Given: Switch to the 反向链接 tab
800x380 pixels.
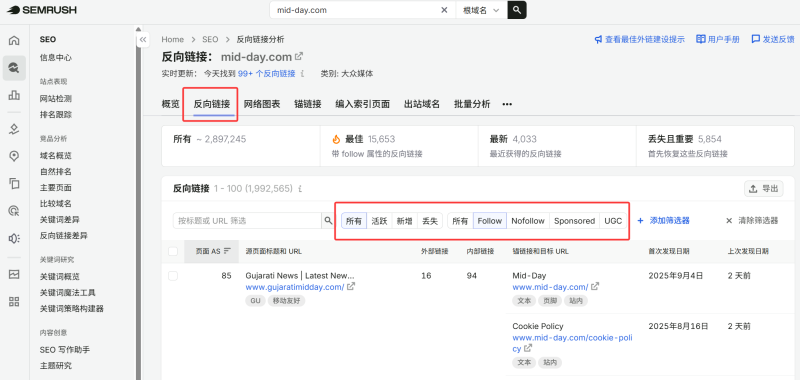Looking at the screenshot, I should tap(212, 104).
